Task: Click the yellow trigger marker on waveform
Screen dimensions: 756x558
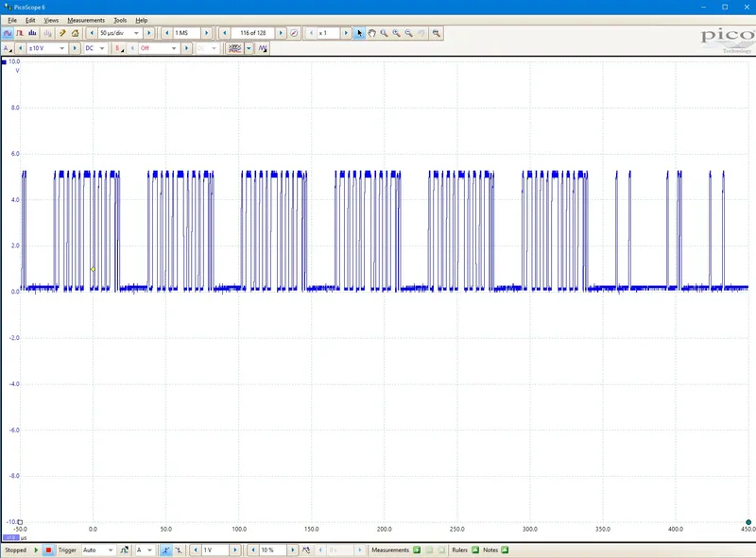Action: [x=93, y=269]
